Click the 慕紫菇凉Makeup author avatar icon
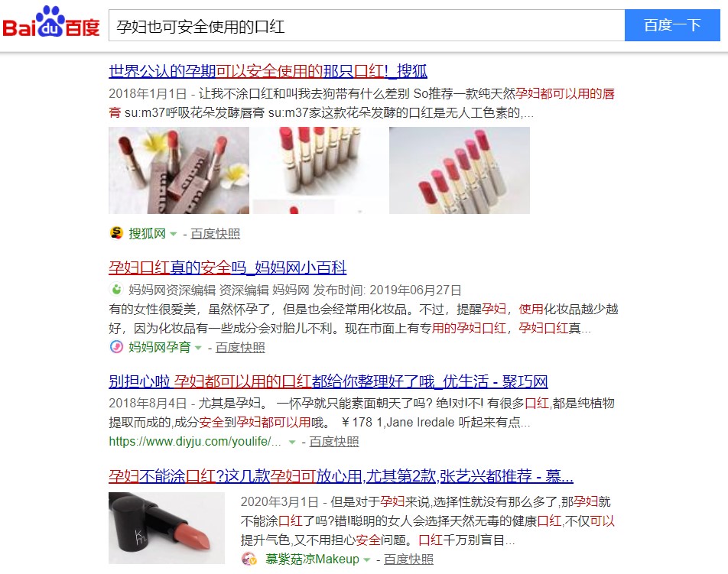The image size is (728, 574). click(249, 559)
